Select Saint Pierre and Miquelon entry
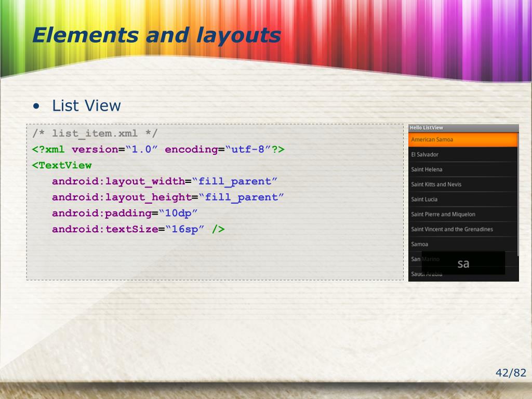This screenshot has width=532, height=399. click(463, 214)
